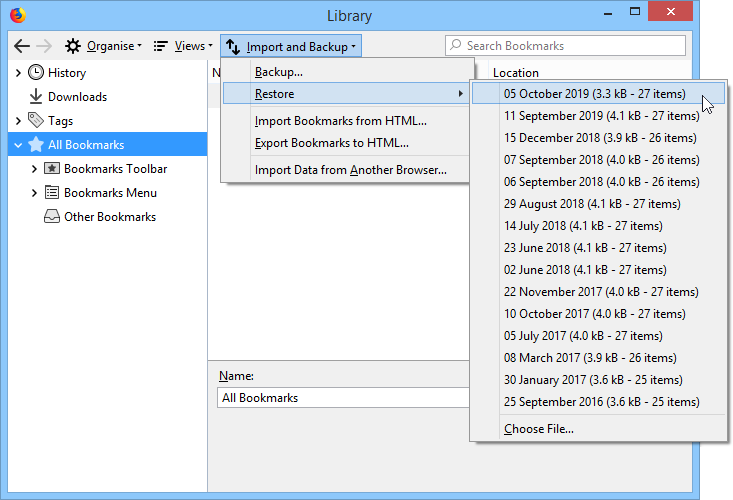
Task: Click the Import and Backup arrows icon
Action: 233,46
